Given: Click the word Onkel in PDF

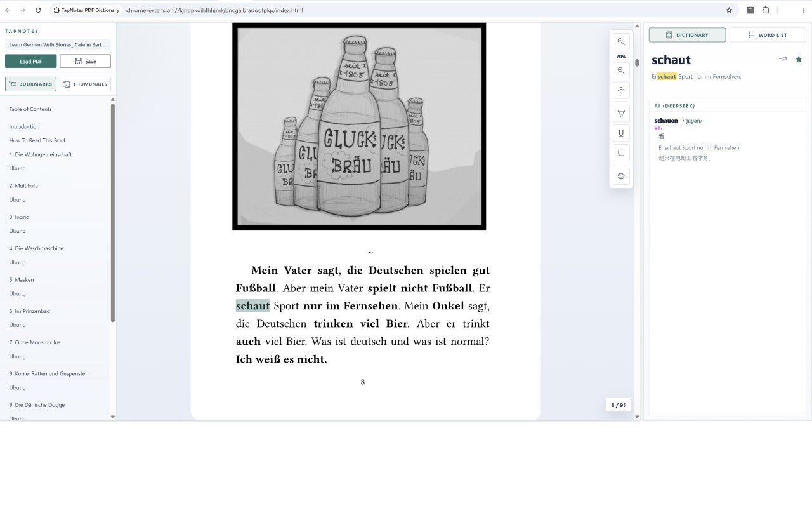Looking at the screenshot, I should point(449,306).
